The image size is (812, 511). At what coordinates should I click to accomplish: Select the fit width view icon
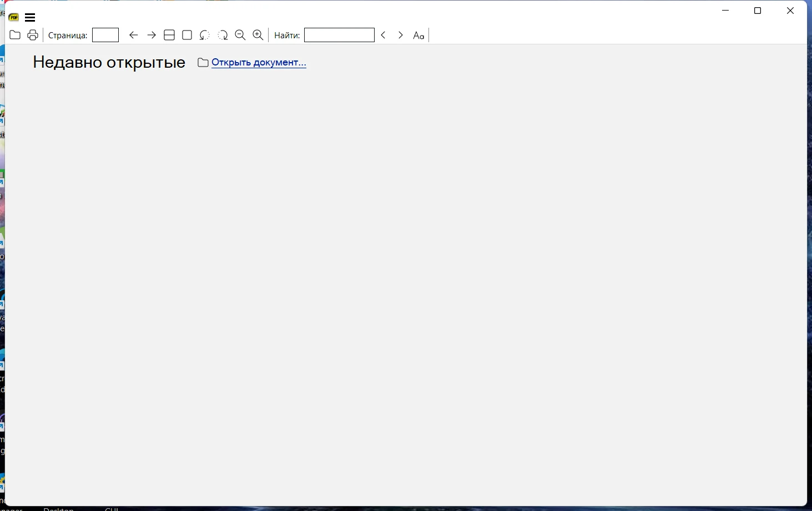(169, 35)
